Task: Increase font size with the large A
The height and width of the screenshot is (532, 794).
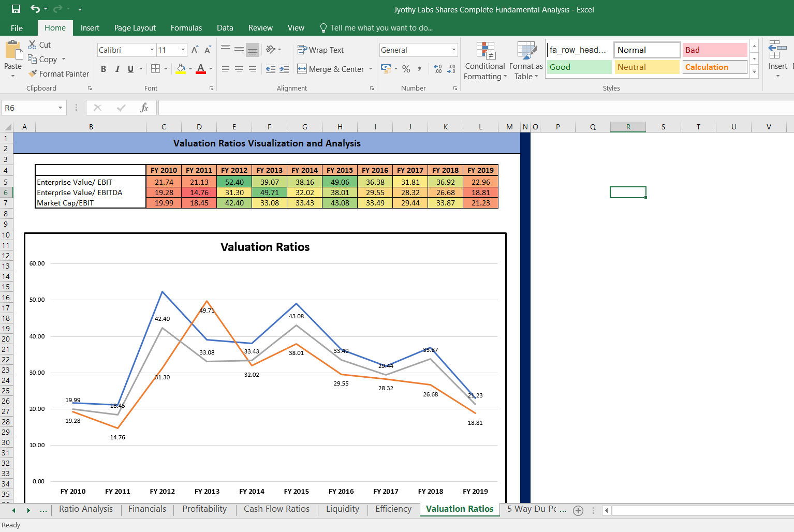Action: coord(195,50)
